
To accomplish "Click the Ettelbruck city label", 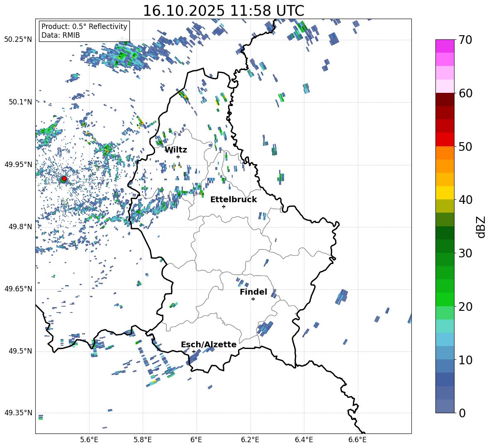I will point(233,199).
